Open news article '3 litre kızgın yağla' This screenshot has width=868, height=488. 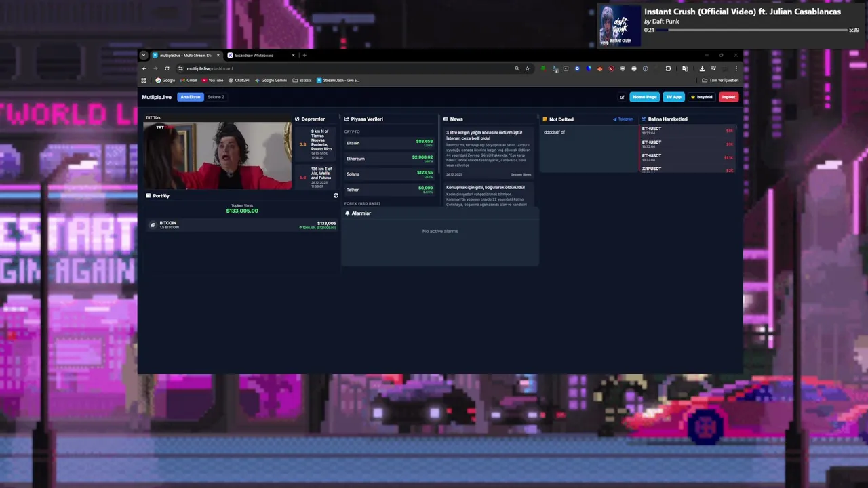click(x=488, y=154)
